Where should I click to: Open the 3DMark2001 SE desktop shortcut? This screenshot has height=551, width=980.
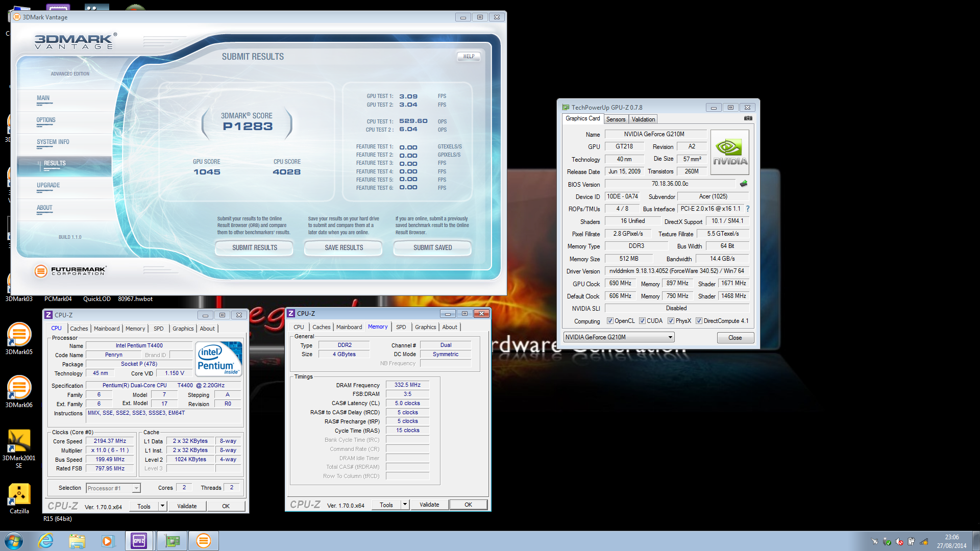point(19,448)
